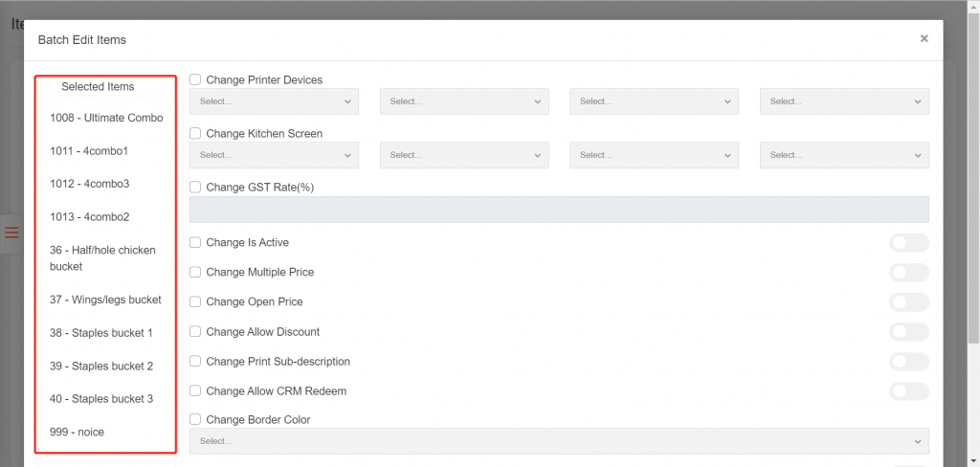Image resolution: width=980 pixels, height=467 pixels.
Task: Toggle the Change Is Active switch
Action: [908, 243]
